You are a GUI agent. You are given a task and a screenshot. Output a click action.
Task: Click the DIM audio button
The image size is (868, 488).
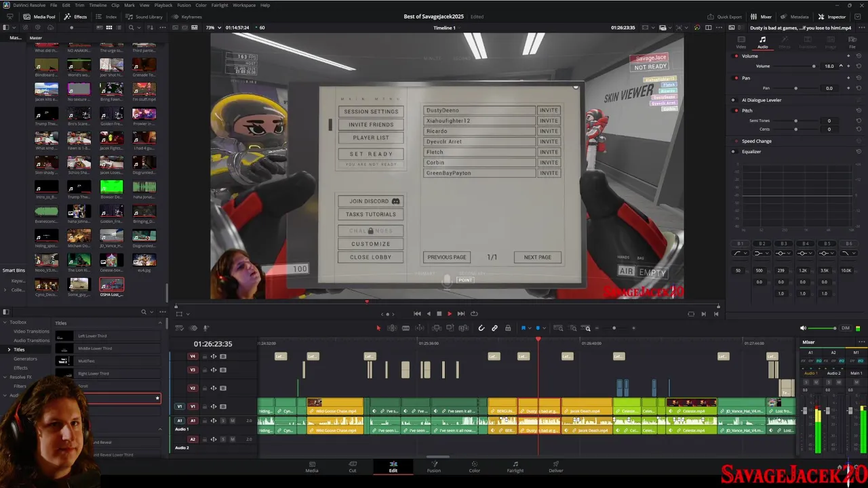846,328
